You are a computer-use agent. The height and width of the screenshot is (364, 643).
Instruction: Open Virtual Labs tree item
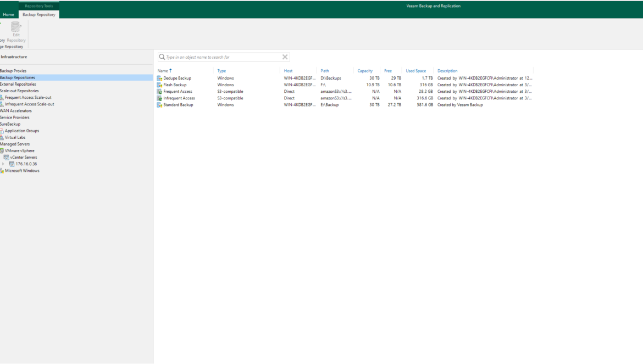coord(15,138)
